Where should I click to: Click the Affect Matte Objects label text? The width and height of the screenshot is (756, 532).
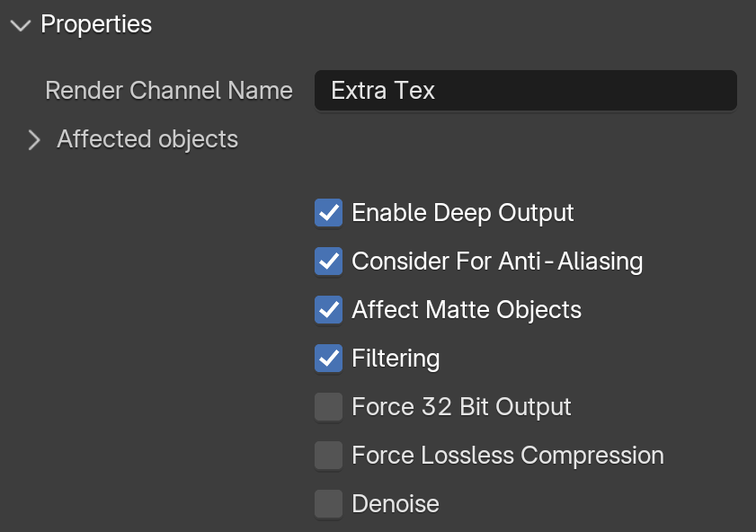(x=467, y=309)
